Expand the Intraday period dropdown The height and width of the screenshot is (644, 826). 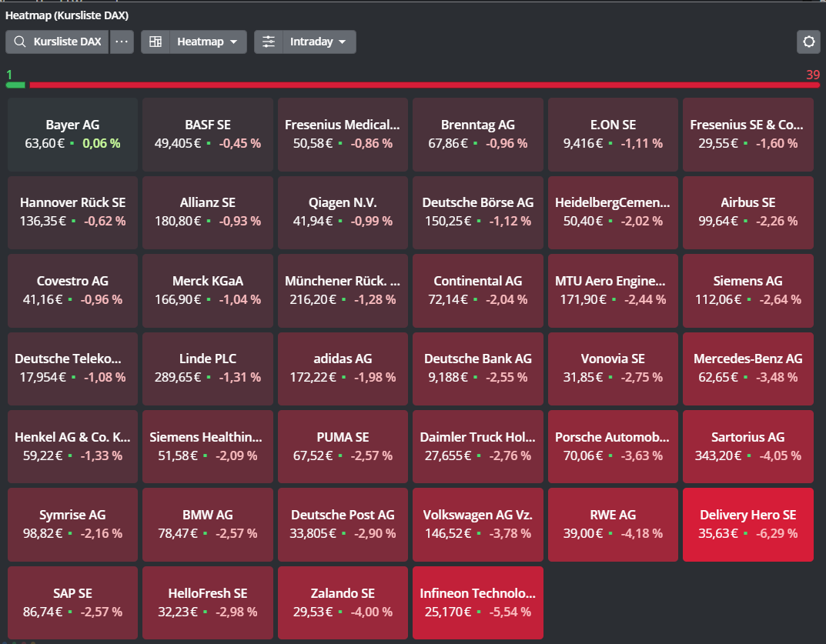319,42
